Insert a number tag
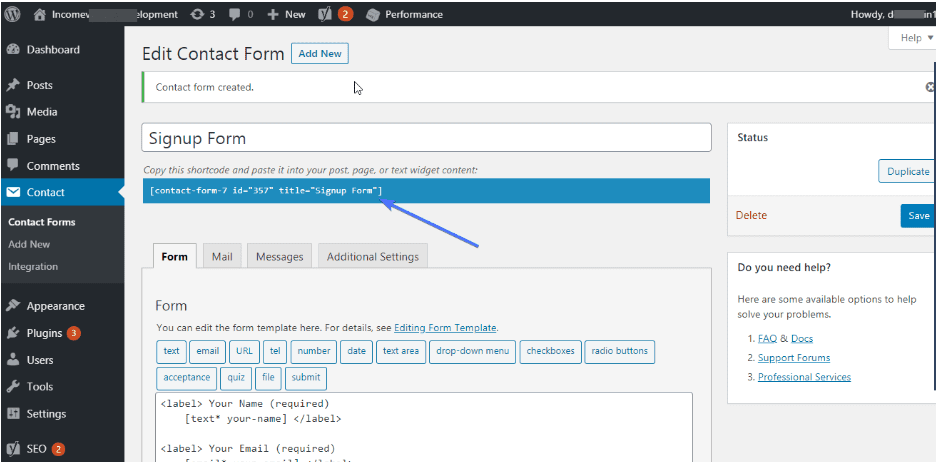936x464 pixels. 314,351
